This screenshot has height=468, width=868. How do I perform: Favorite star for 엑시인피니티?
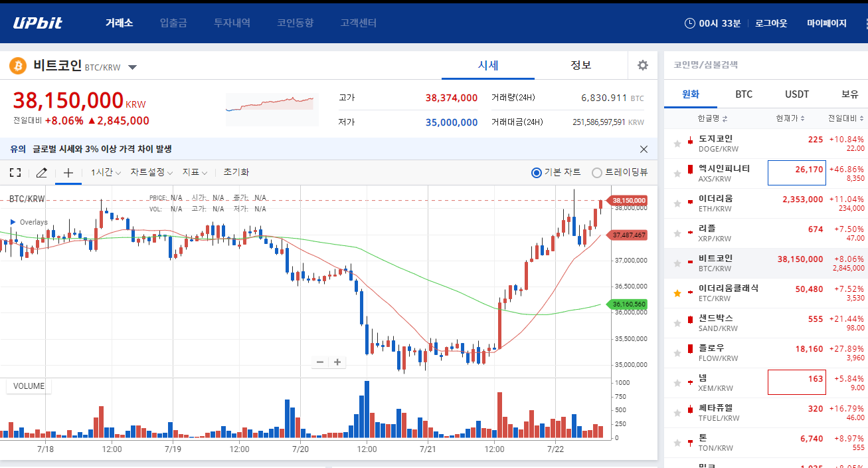pyautogui.click(x=677, y=174)
